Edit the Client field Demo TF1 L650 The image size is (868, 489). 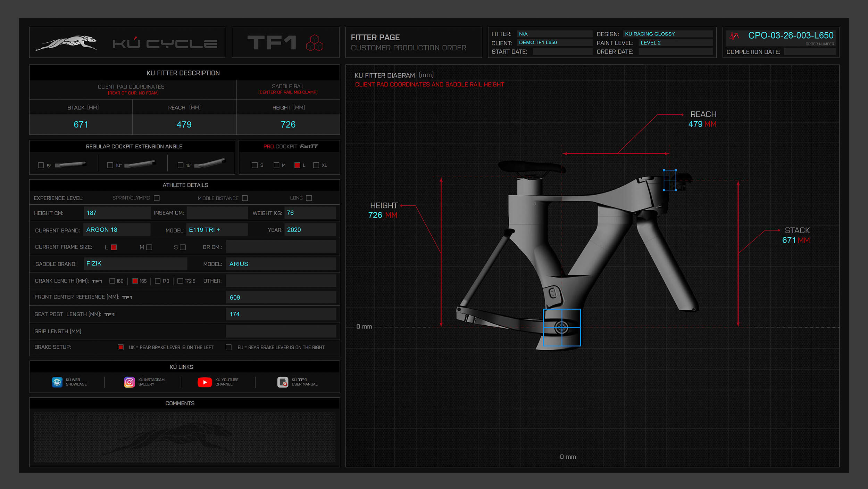tap(554, 43)
